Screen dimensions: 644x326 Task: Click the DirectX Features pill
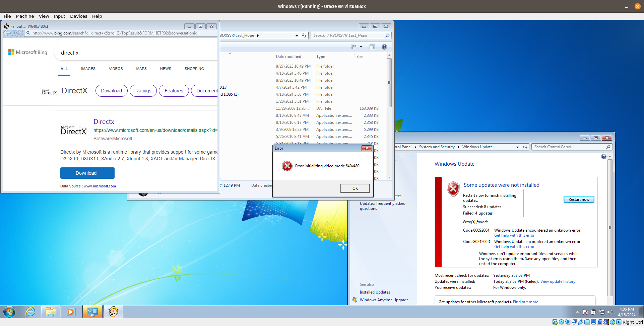(174, 91)
